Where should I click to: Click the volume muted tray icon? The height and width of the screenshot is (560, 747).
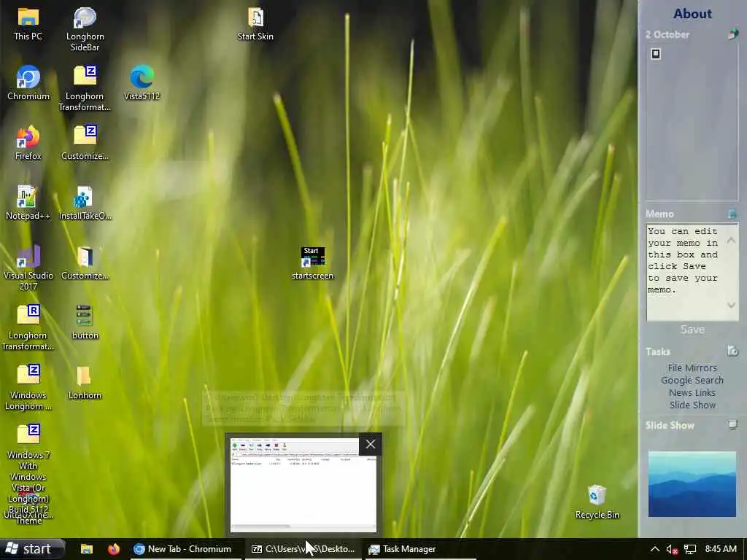[x=672, y=549]
